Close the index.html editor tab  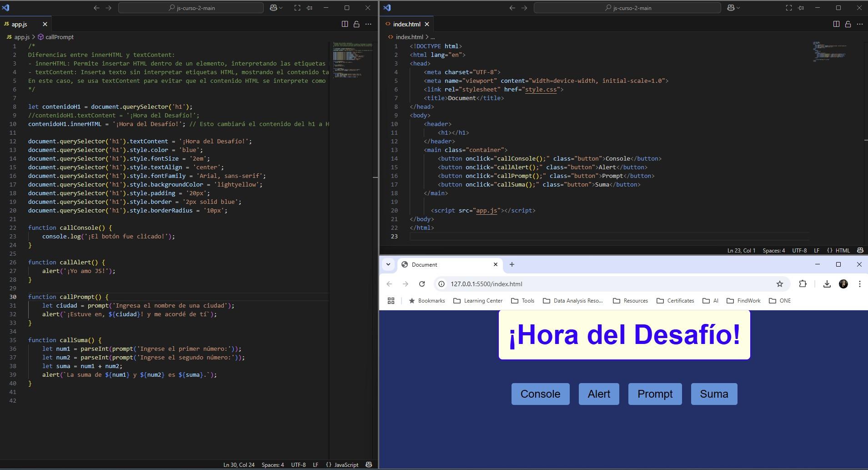[426, 24]
